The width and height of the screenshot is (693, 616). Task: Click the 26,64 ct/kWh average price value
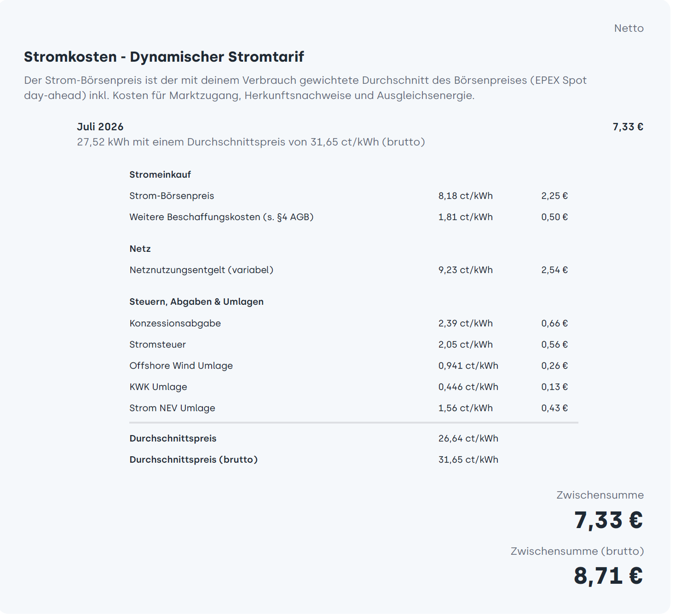point(468,438)
